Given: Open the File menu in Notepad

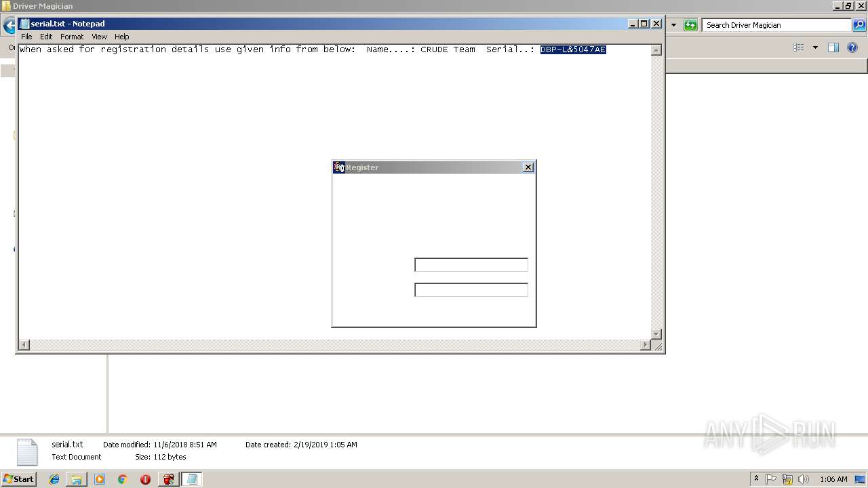Looking at the screenshot, I should (26, 37).
